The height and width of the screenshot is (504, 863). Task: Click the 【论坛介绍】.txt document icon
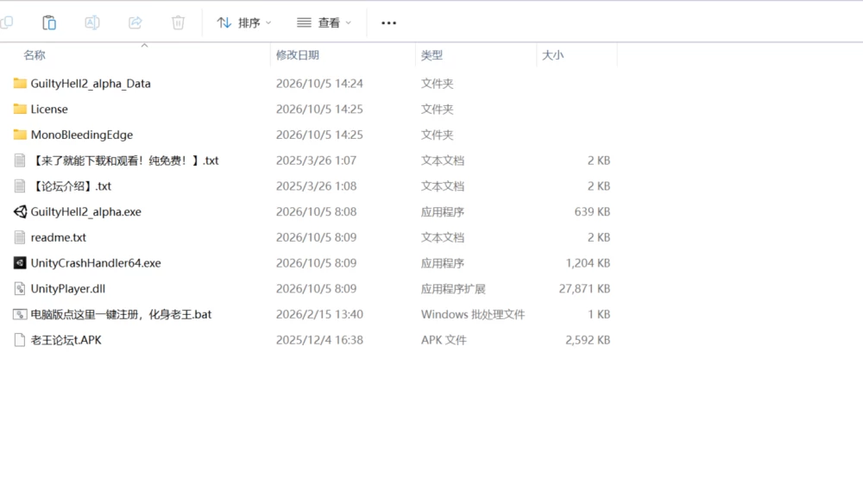[x=20, y=186]
